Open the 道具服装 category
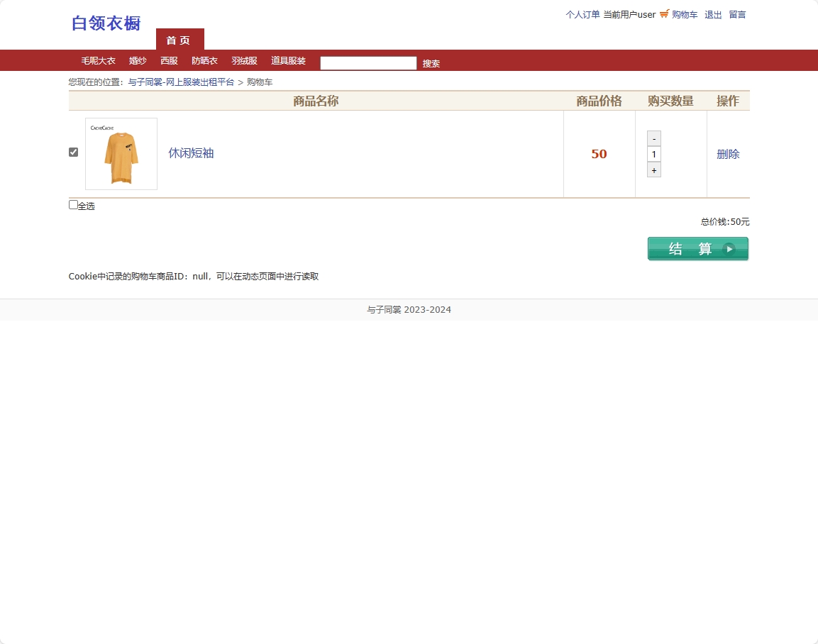 coord(288,60)
